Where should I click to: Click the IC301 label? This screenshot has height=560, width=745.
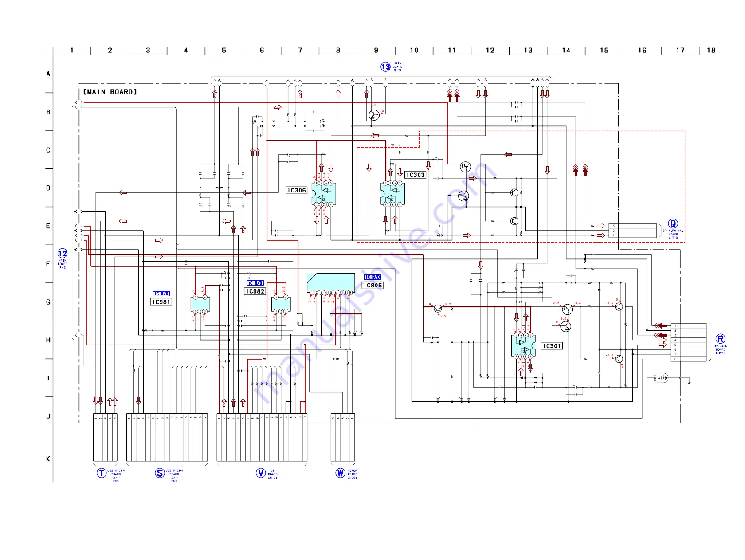pos(552,346)
